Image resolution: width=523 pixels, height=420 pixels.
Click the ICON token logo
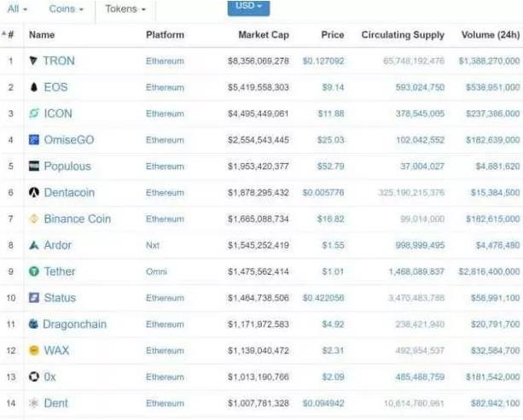pyautogui.click(x=33, y=114)
